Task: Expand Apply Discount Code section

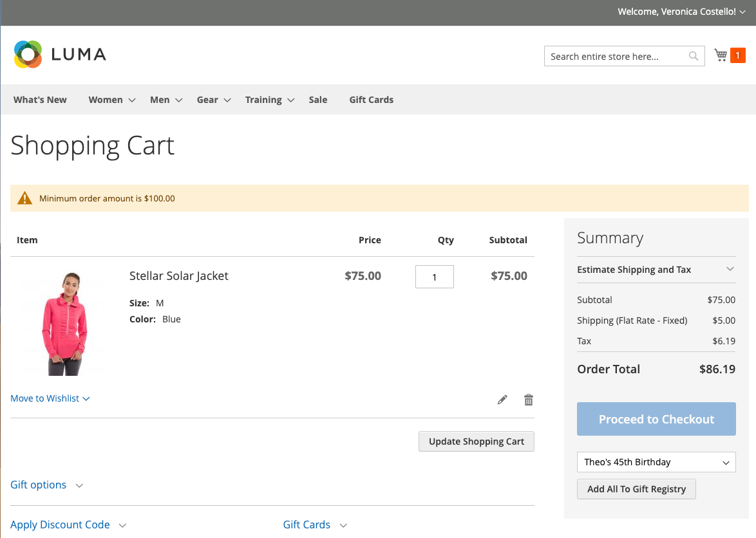Action: point(68,525)
